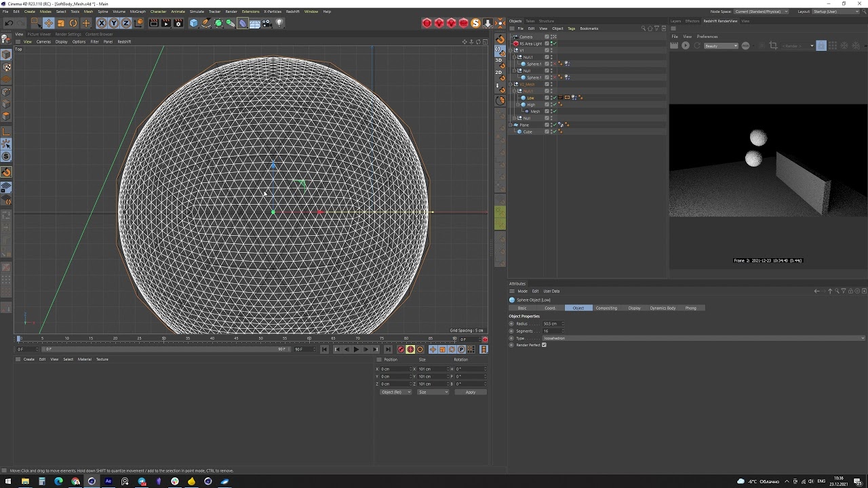Collapse the High object in tree

518,104
